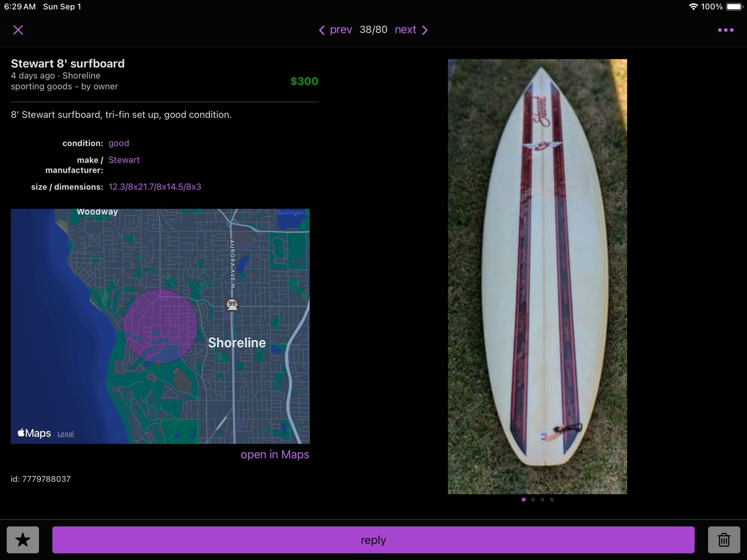Image resolution: width=747 pixels, height=560 pixels.
Task: Open the surfboard photo
Action: pos(537,276)
